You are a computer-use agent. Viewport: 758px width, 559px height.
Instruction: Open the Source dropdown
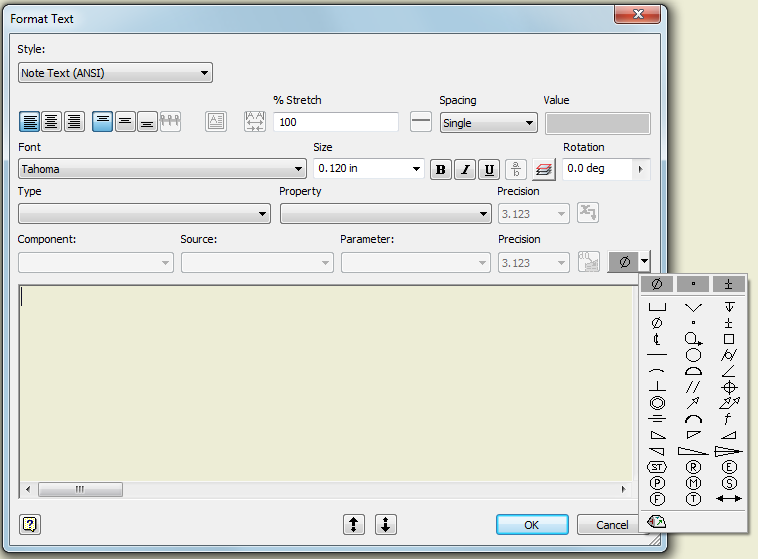click(x=257, y=263)
